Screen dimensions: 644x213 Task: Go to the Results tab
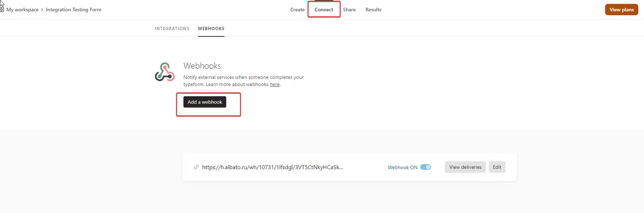(x=373, y=10)
